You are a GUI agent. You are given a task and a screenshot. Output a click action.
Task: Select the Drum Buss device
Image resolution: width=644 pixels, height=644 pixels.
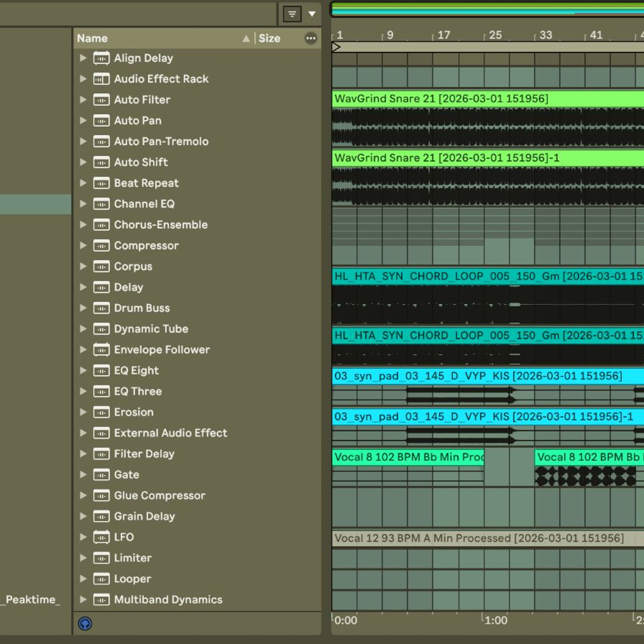(142, 308)
